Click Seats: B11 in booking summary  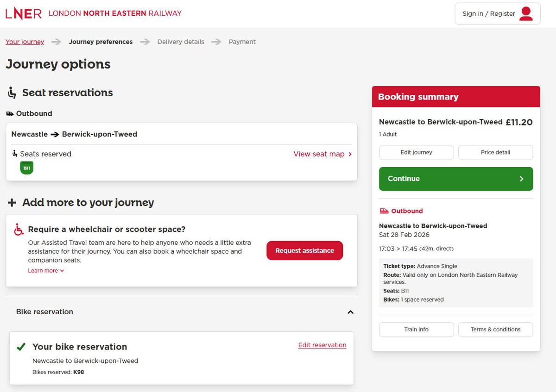(x=396, y=291)
